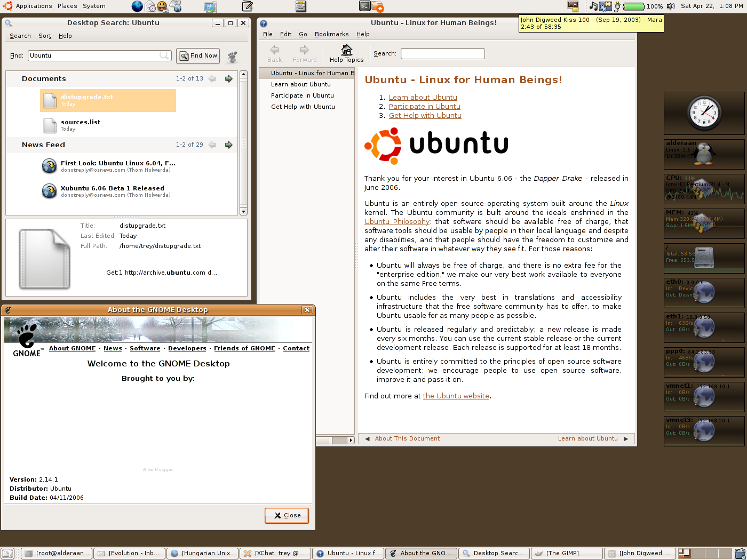Screen dimensions: 747x560
Task: Open the Places menu
Action: click(67, 6)
